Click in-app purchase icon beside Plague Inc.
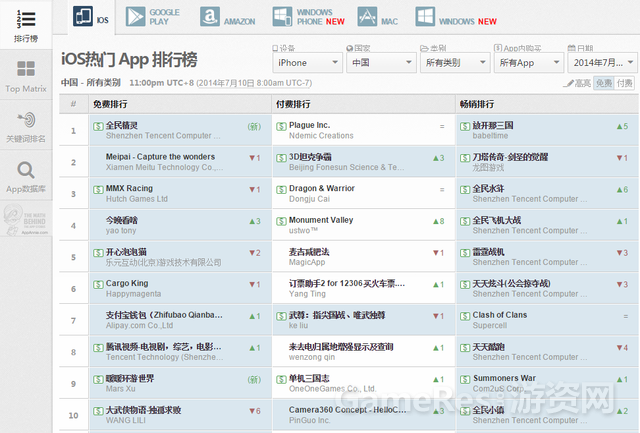 (281, 126)
